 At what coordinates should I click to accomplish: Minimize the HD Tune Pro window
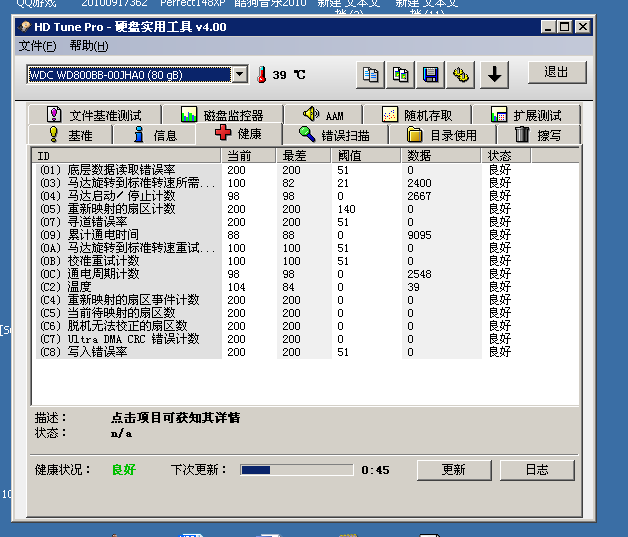point(548,27)
